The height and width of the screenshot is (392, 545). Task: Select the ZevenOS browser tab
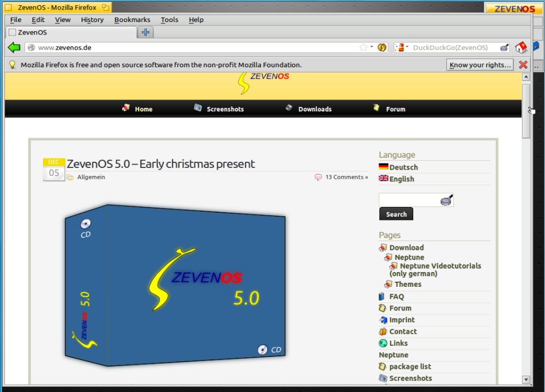71,32
